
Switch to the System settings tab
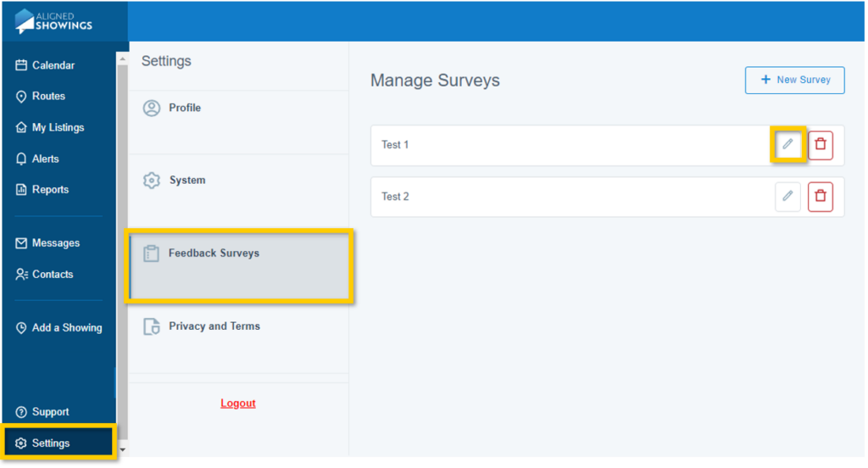click(186, 181)
